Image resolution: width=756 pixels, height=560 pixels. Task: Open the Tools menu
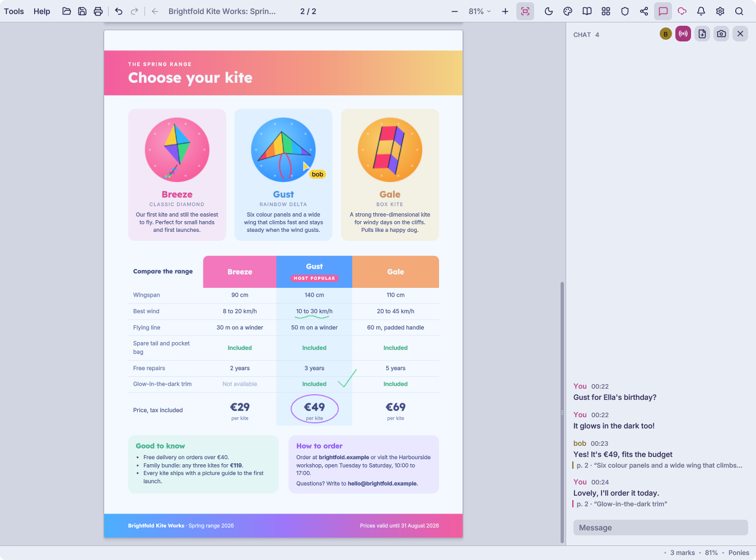point(14,11)
